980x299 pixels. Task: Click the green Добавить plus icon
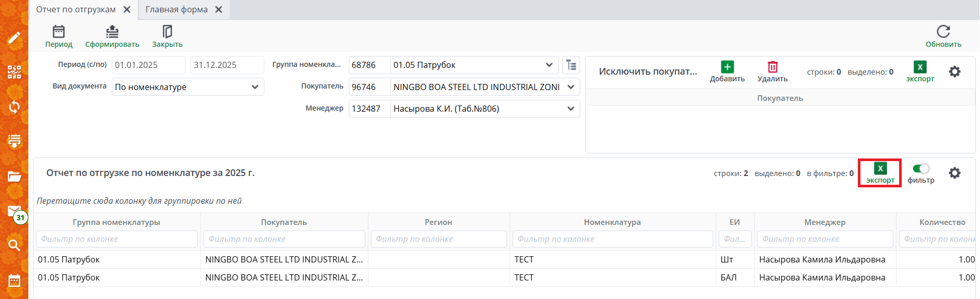[727, 67]
